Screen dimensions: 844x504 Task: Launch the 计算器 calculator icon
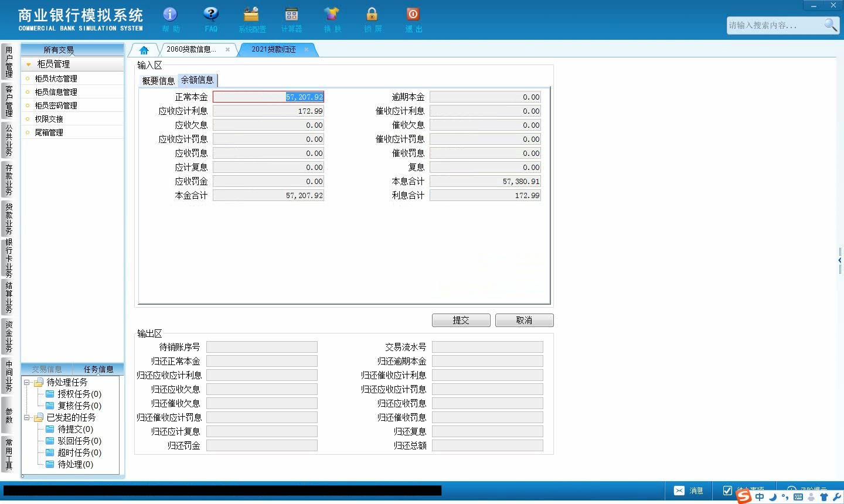coord(291,14)
